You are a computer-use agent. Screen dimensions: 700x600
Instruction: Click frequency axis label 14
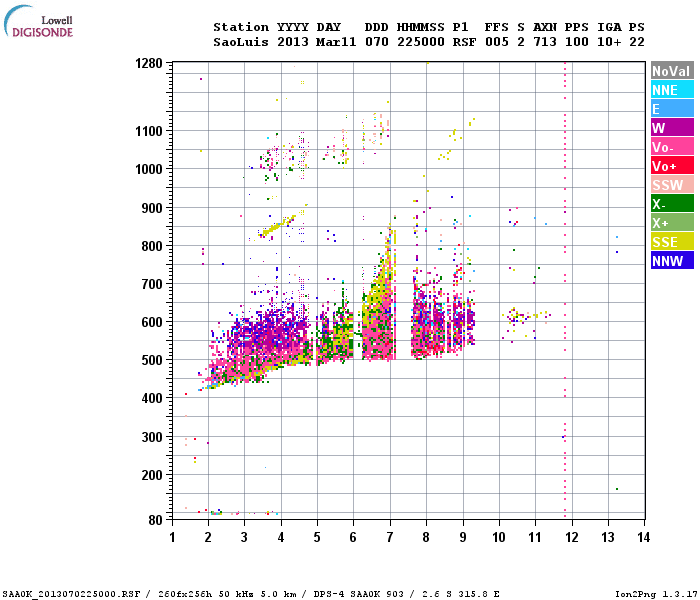[643, 537]
